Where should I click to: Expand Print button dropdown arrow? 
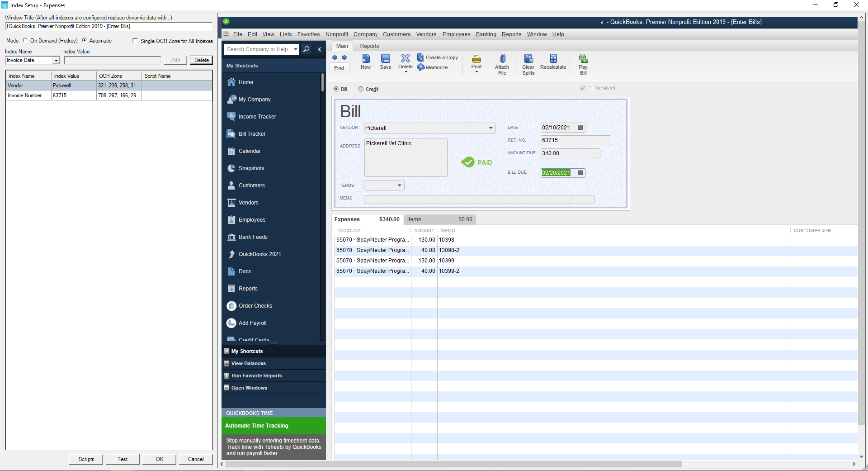tap(476, 72)
